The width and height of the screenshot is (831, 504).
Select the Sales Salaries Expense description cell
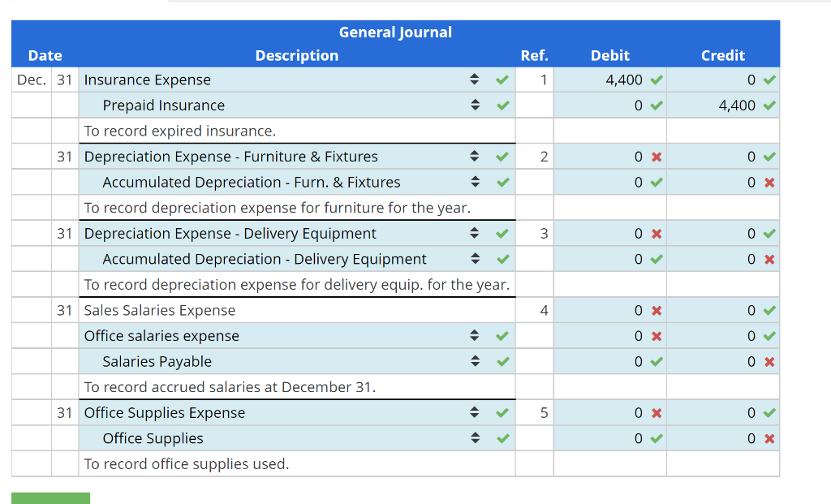point(297,310)
